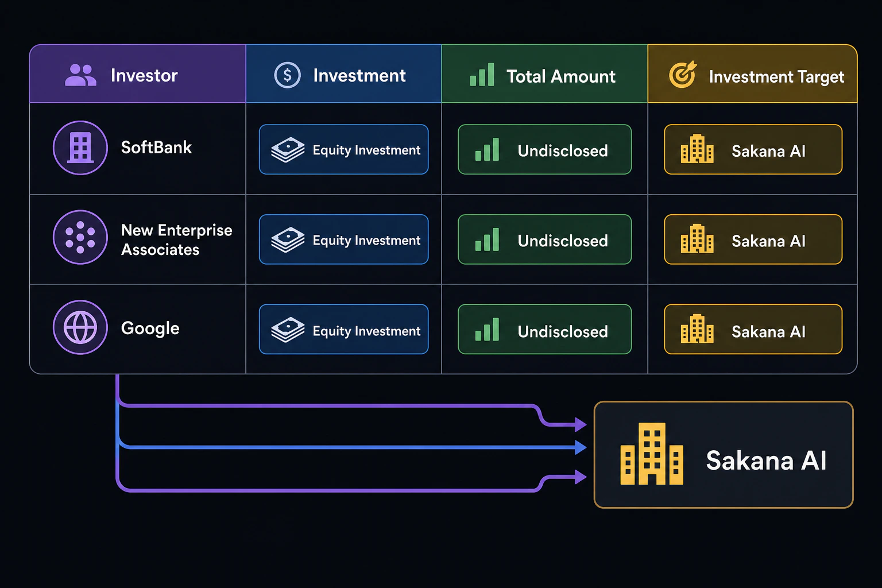Click the money stack icon in SoftBank row

pos(288,150)
